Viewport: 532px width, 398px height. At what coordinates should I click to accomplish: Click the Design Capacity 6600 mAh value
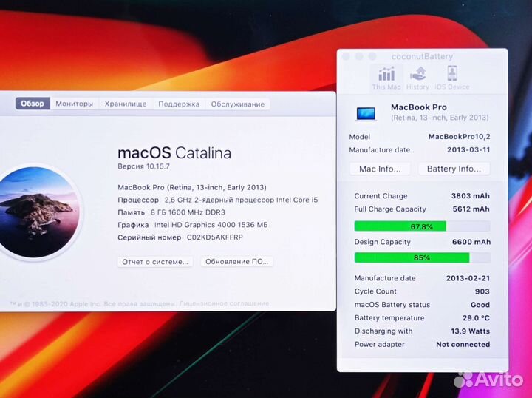click(471, 242)
